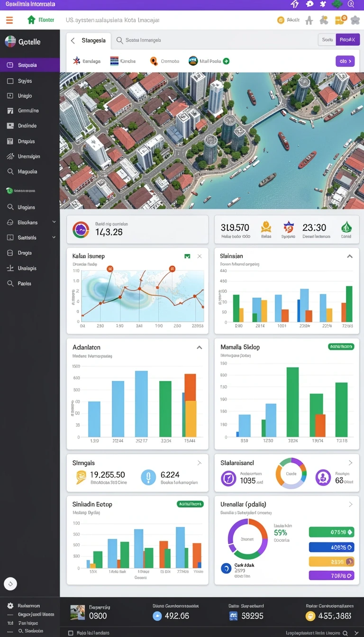Viewport: 364px width, 637px height.
Task: Toggle the green badge on Mamalla Skdop card
Action: [341, 347]
